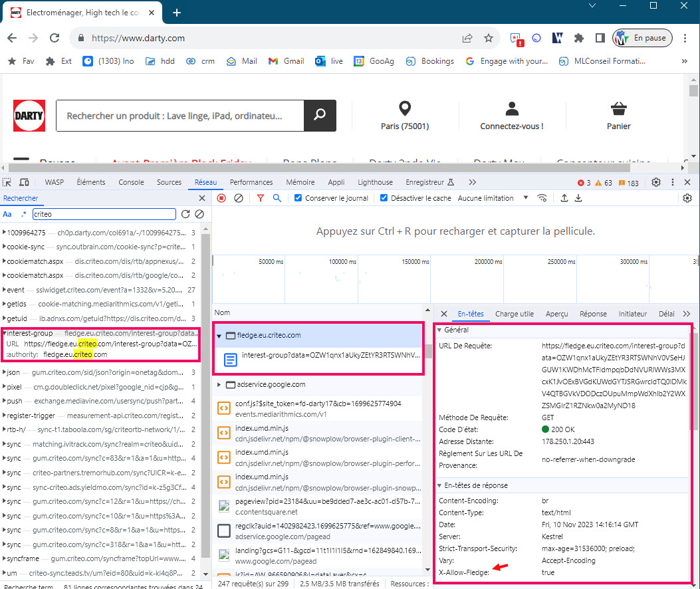Open the Panier basket
Viewport: 700px width, 589px height.
[x=619, y=116]
